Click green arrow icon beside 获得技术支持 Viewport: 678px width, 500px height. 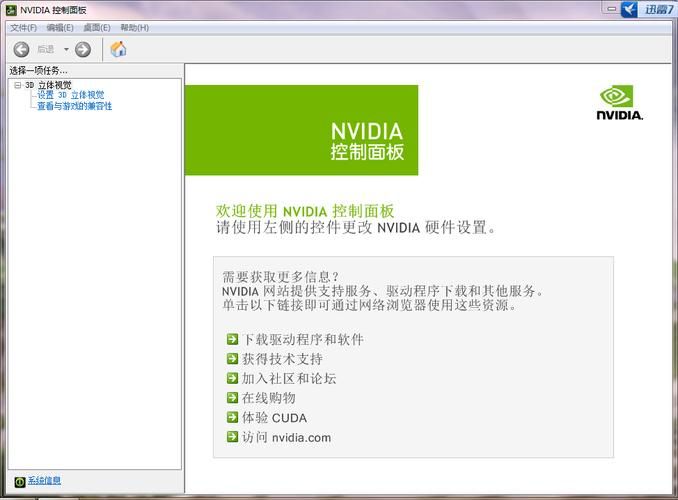[x=232, y=359]
